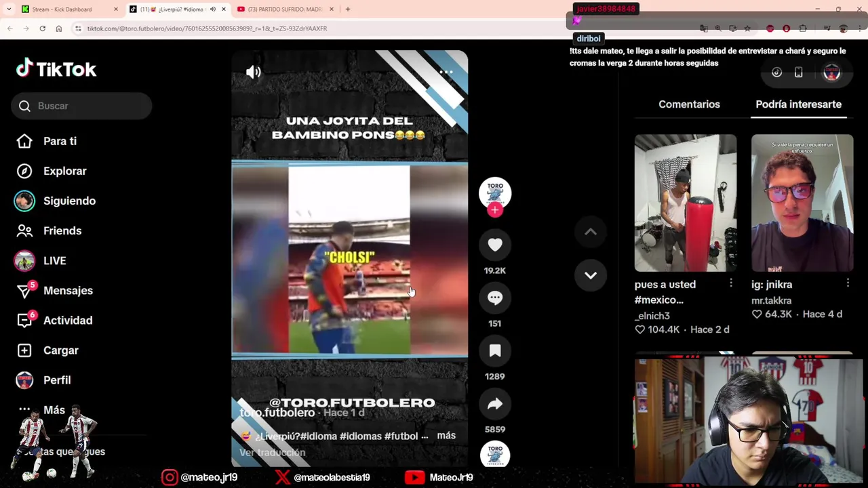Screen dimensions: 868x488
Task: Go to the browser home page
Action: [x=59, y=28]
